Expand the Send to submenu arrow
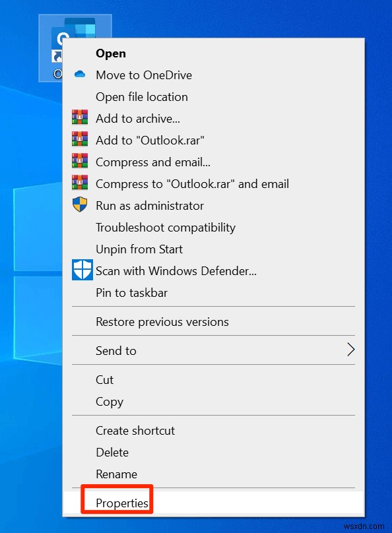The image size is (392, 533). click(x=350, y=350)
